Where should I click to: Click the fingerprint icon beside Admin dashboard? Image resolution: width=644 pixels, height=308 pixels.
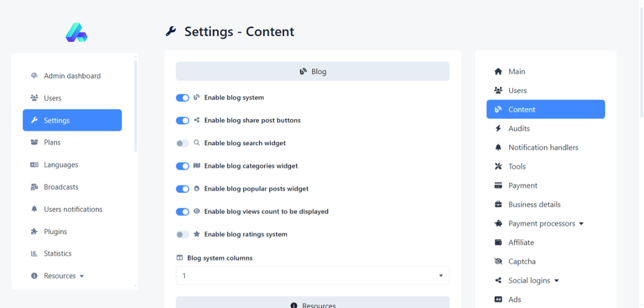coord(34,76)
